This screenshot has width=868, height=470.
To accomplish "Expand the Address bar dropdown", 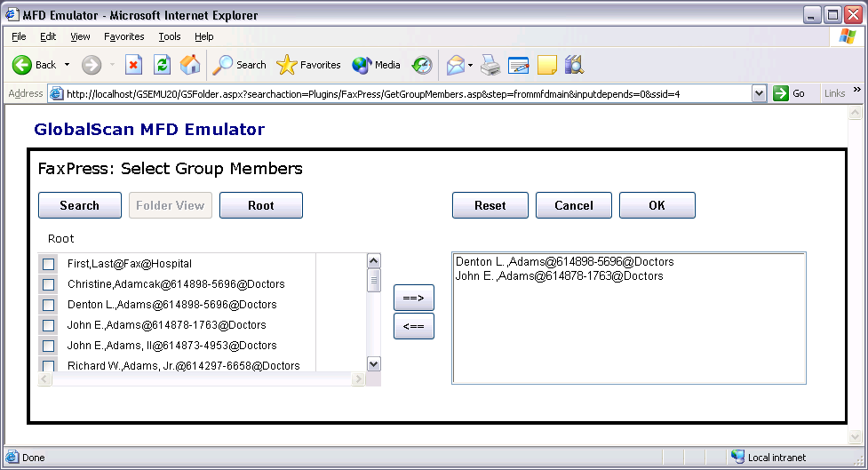I will (759, 93).
